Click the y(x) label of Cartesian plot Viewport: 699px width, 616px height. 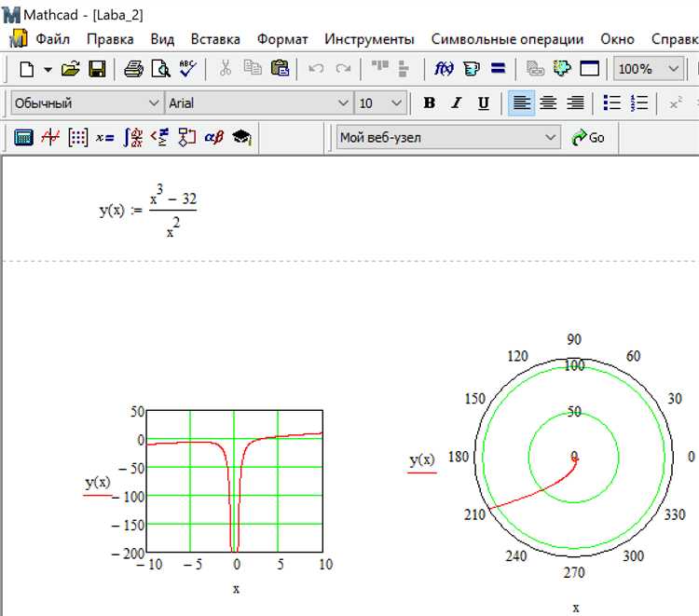pos(98,483)
